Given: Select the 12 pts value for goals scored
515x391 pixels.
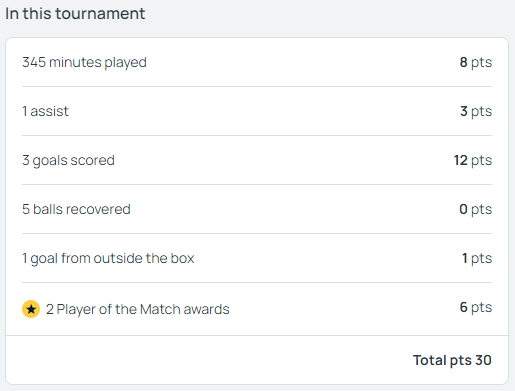Looking at the screenshot, I should point(473,160).
